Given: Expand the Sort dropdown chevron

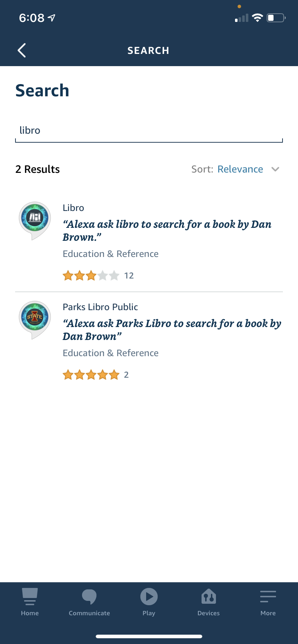Looking at the screenshot, I should [x=275, y=169].
